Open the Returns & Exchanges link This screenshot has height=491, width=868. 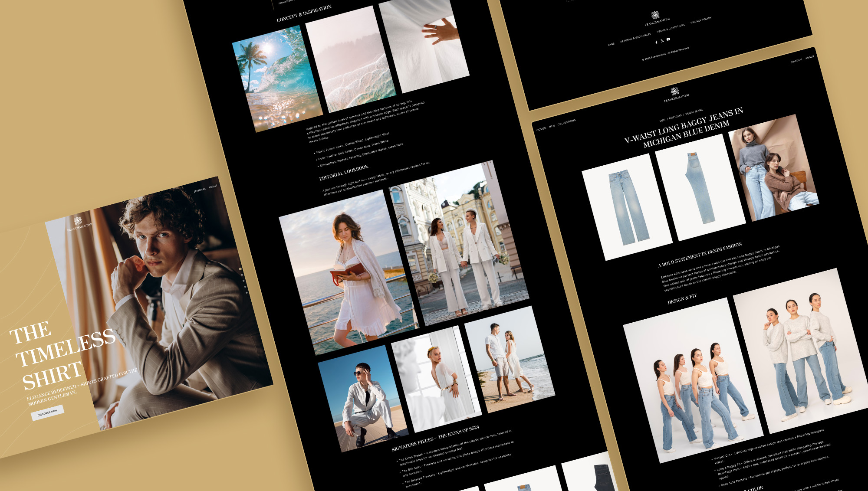[x=635, y=38]
